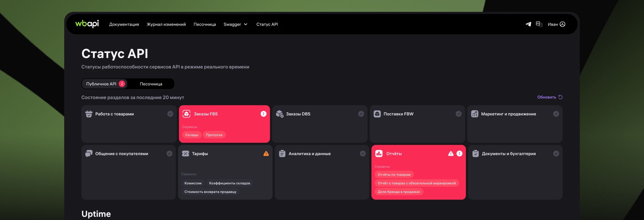Switch to the Песочница status tab
This screenshot has height=220, width=644.
[151, 84]
